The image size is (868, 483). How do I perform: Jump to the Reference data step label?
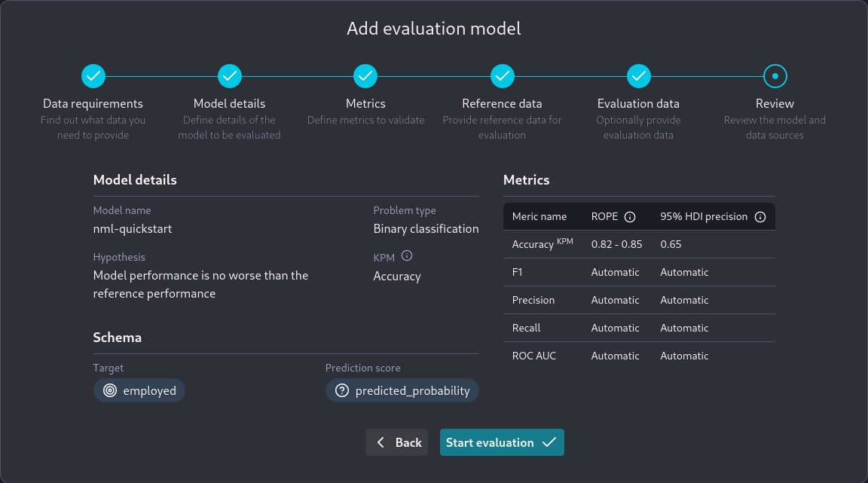click(x=502, y=103)
